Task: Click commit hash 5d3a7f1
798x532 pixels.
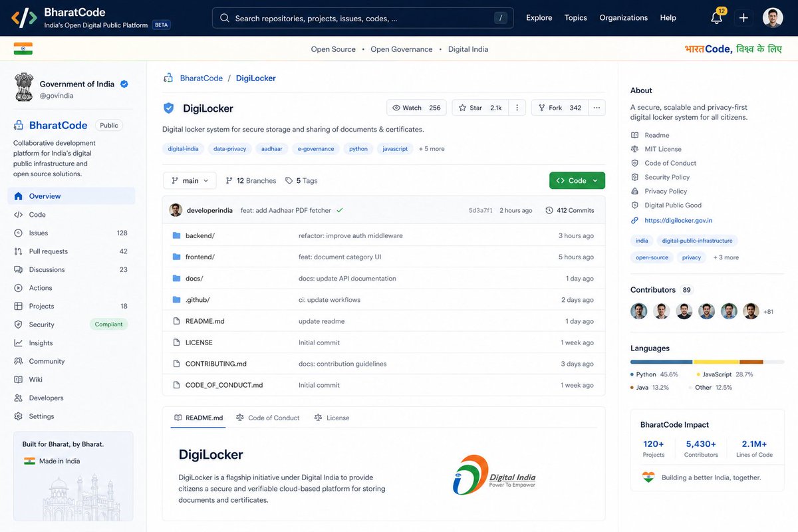Action: (x=481, y=210)
